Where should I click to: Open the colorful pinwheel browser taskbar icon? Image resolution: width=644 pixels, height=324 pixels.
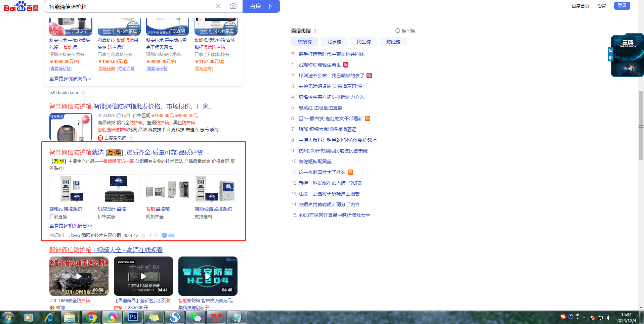point(112,317)
